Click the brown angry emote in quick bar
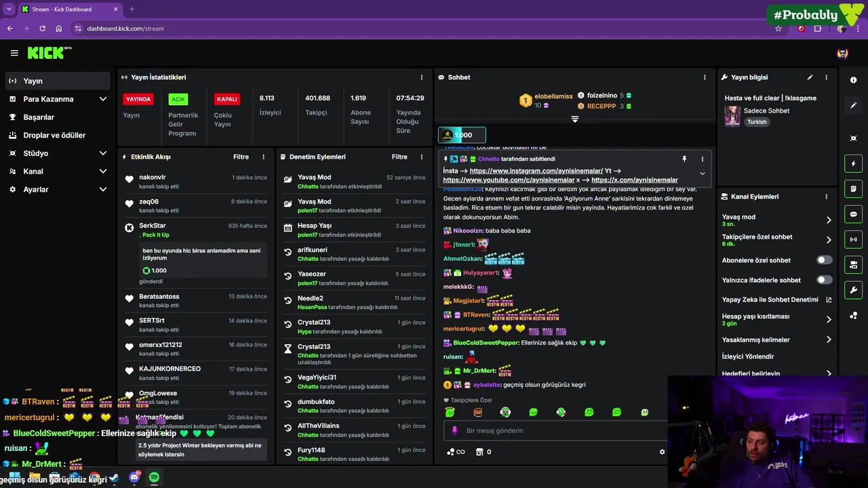The image size is (868, 488). pos(477,412)
